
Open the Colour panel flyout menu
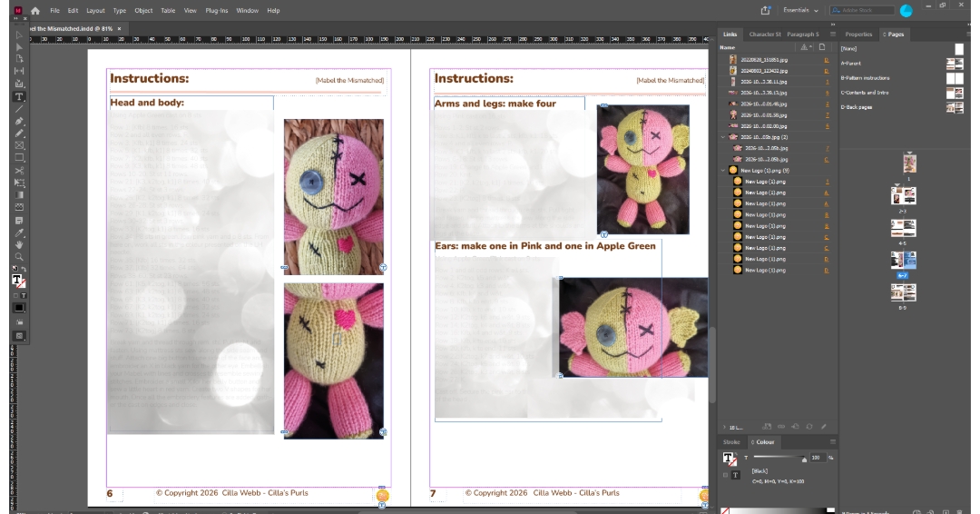(832, 442)
